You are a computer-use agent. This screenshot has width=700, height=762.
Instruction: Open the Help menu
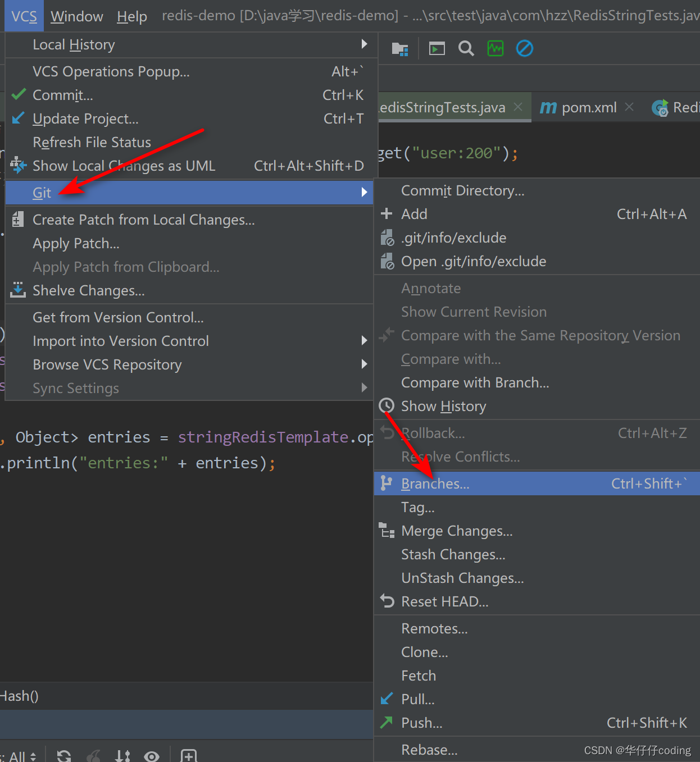pos(132,16)
